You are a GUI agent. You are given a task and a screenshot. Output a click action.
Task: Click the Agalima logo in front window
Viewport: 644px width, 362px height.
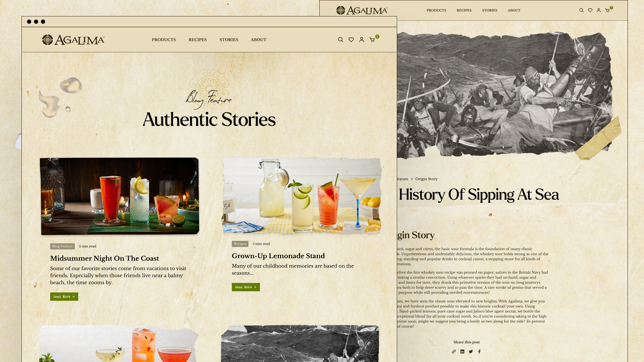pyautogui.click(x=73, y=40)
